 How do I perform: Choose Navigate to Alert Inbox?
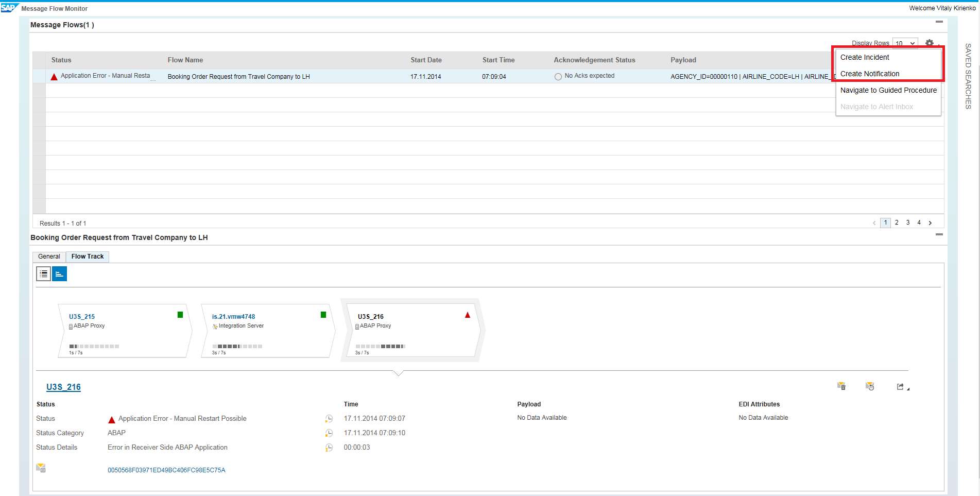pos(876,107)
